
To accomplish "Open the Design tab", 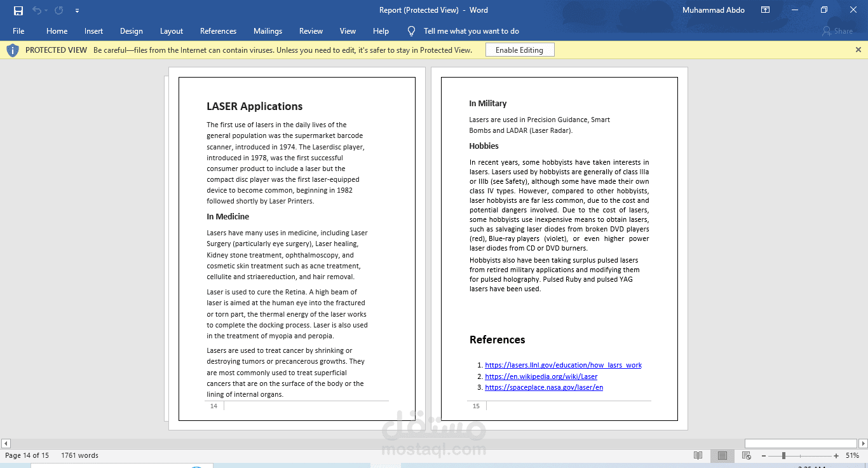I will point(131,31).
